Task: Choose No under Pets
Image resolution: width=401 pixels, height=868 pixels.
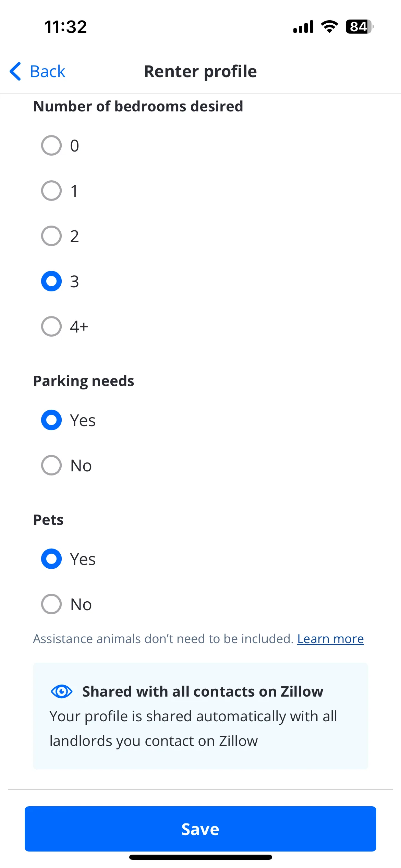Action: pos(51,604)
